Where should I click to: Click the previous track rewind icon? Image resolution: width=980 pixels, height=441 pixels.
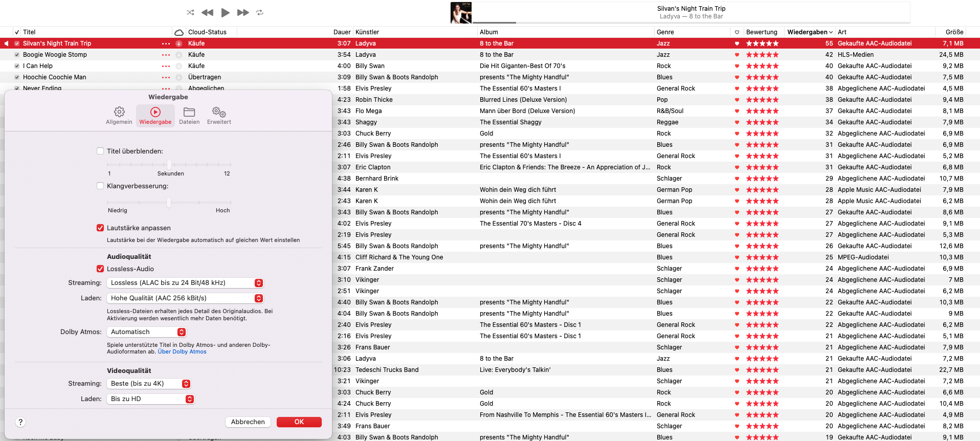pyautogui.click(x=207, y=12)
